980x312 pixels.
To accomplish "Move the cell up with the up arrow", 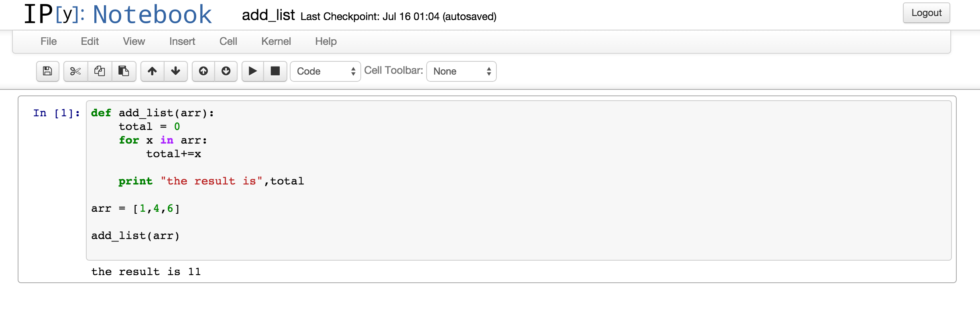I will [152, 71].
